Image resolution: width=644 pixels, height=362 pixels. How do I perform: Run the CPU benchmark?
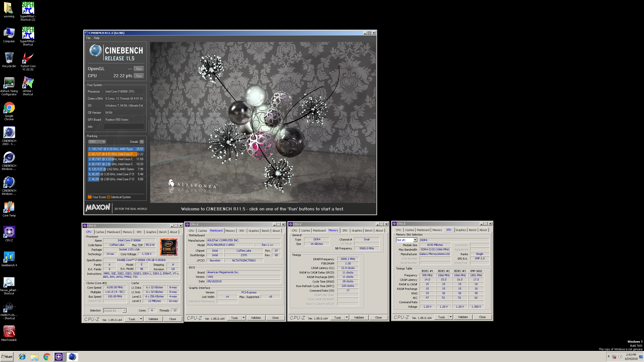[x=139, y=76]
